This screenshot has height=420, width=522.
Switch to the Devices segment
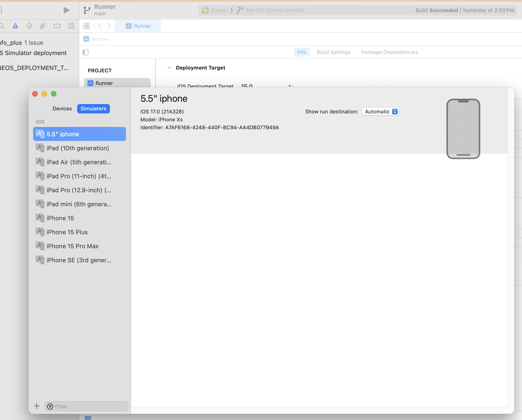62,108
